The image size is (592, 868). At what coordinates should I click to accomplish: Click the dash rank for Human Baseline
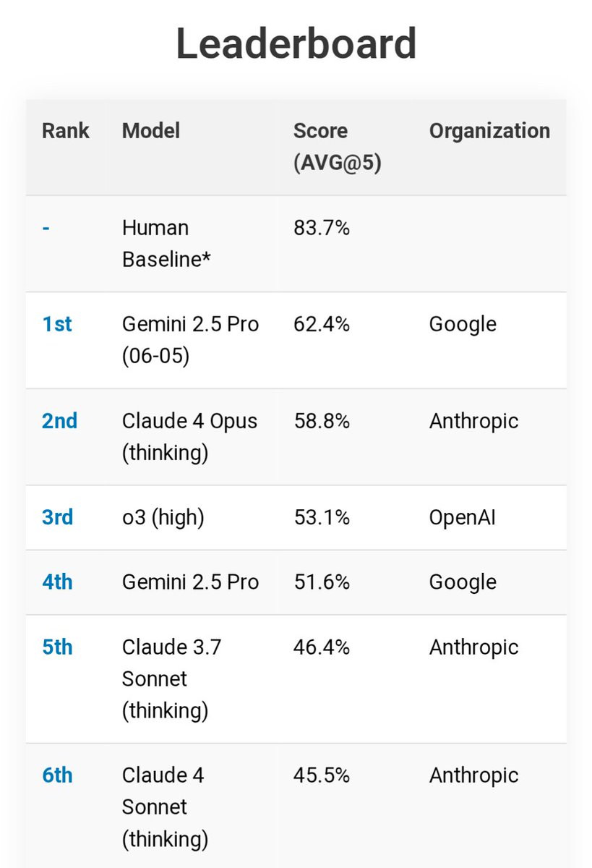(46, 228)
